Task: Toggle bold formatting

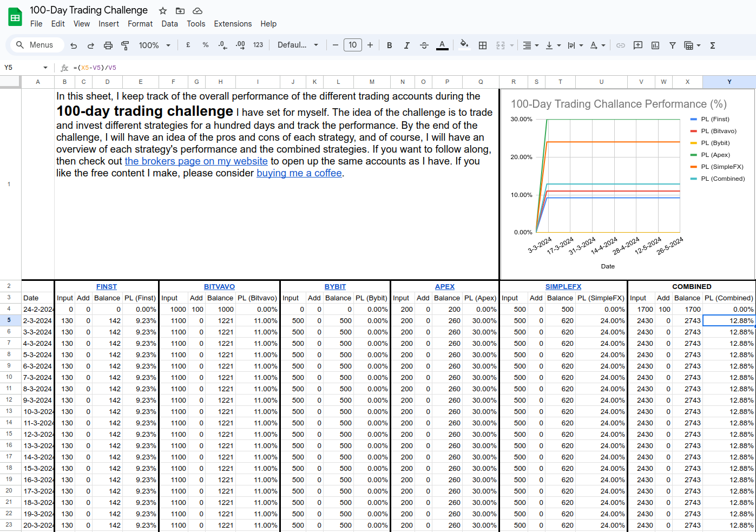Action: [x=389, y=45]
